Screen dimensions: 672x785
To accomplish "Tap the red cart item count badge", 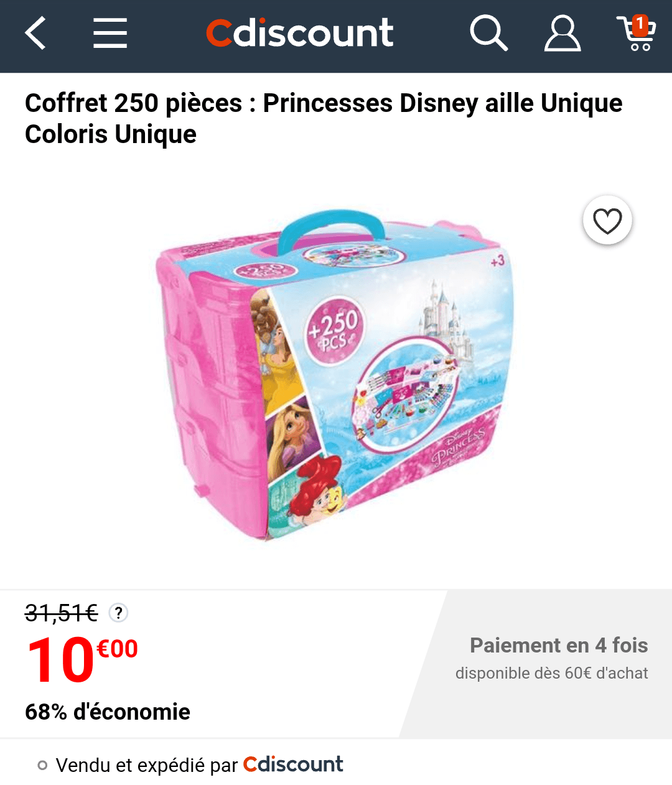I will click(640, 24).
